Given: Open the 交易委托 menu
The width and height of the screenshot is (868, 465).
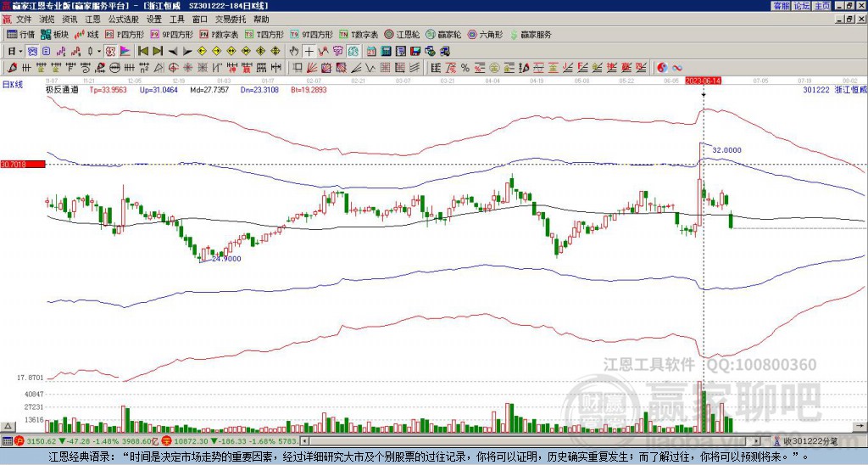Looking at the screenshot, I should (231, 20).
